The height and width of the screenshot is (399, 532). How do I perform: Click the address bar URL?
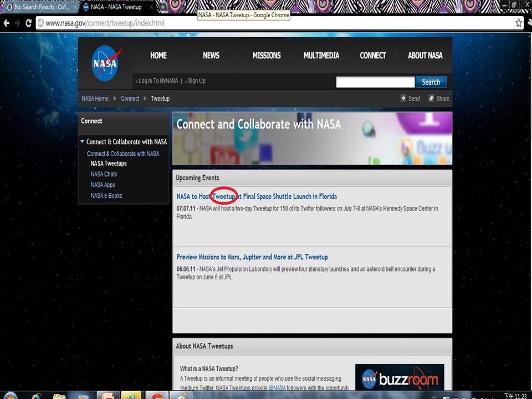pyautogui.click(x=105, y=23)
